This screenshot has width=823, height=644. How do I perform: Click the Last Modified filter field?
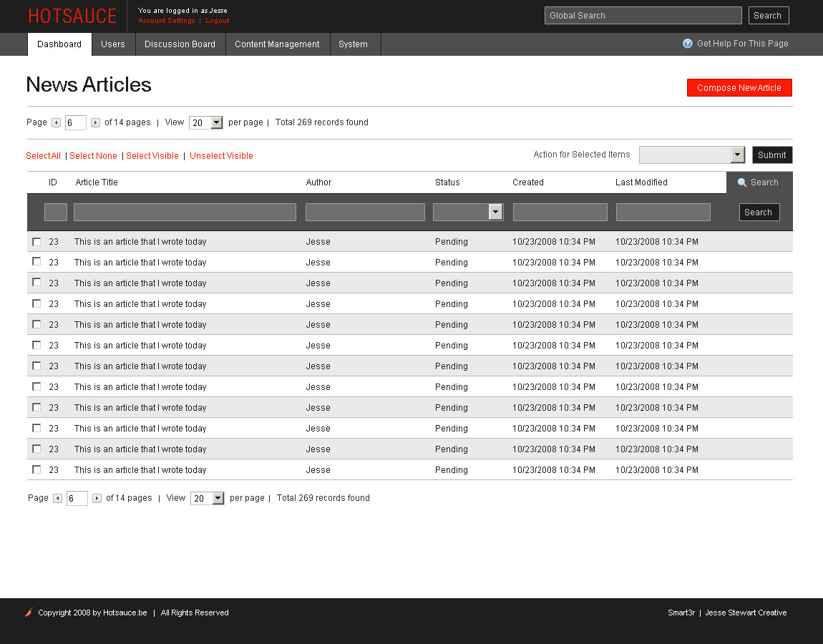[x=663, y=212]
